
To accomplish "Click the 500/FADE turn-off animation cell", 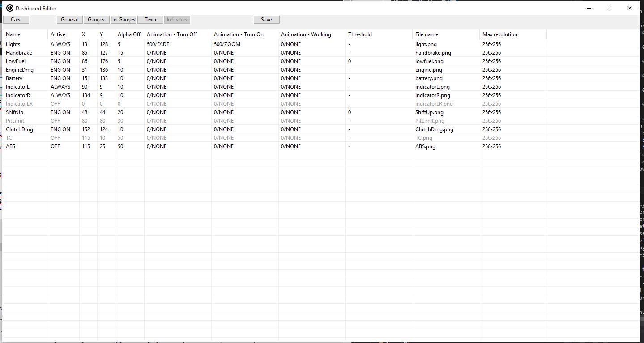I will [158, 44].
